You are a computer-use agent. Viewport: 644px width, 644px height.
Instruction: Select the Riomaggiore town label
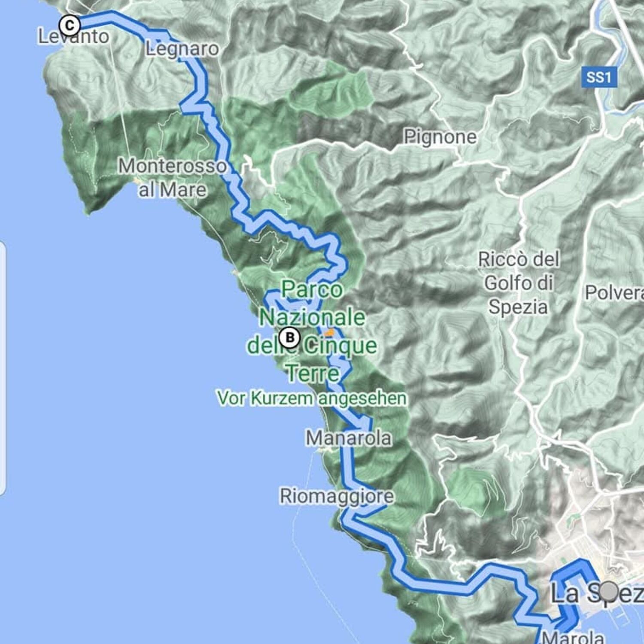(337, 496)
